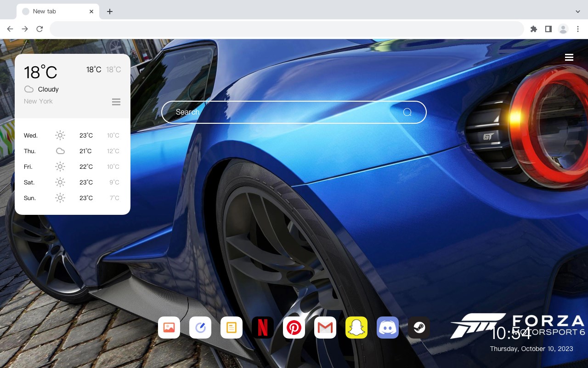Open the Steam shortcut
The height and width of the screenshot is (368, 588).
coord(419,328)
